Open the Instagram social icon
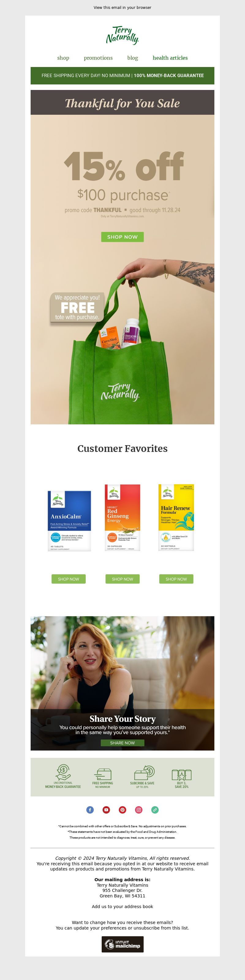 (x=139, y=810)
